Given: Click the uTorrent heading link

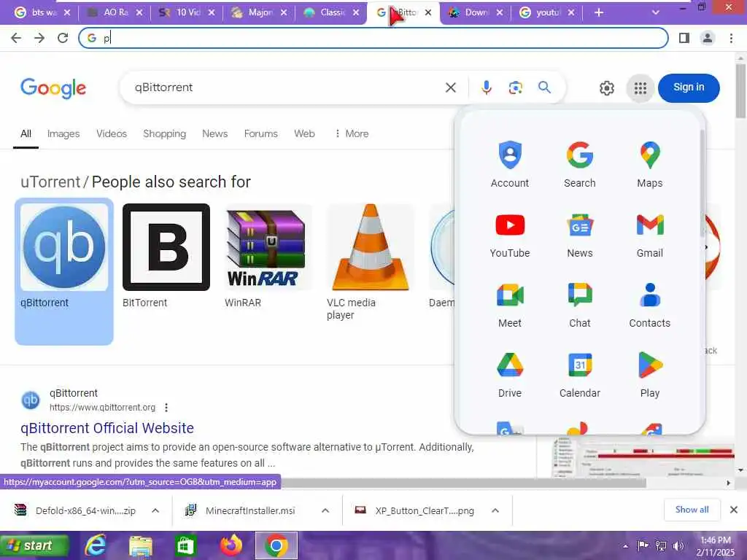Looking at the screenshot, I should [x=50, y=182].
